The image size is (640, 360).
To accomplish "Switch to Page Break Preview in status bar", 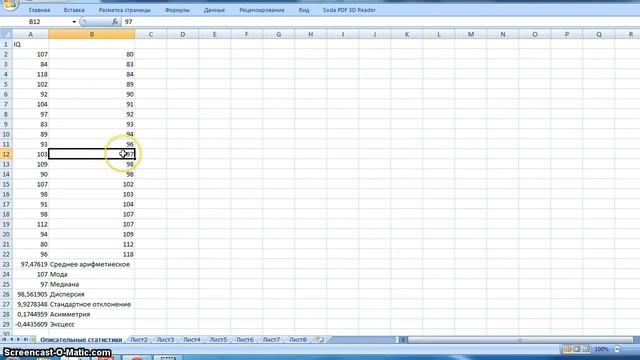I will pos(586,349).
